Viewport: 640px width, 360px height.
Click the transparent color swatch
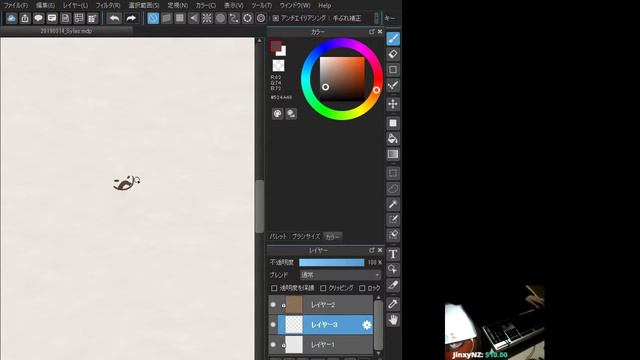pyautogui.click(x=278, y=65)
